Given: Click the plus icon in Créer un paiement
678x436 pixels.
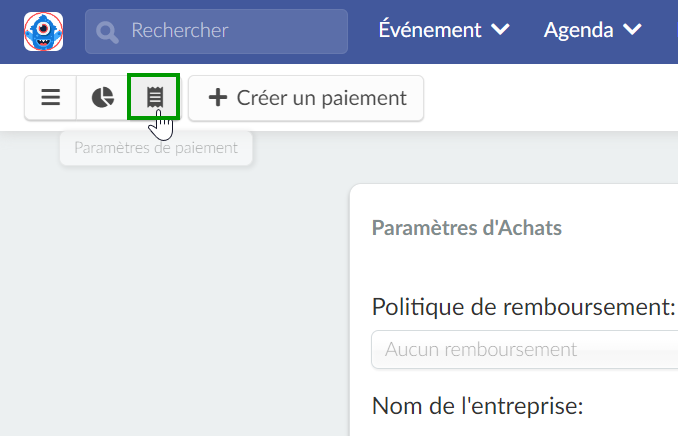Looking at the screenshot, I should click(218, 97).
